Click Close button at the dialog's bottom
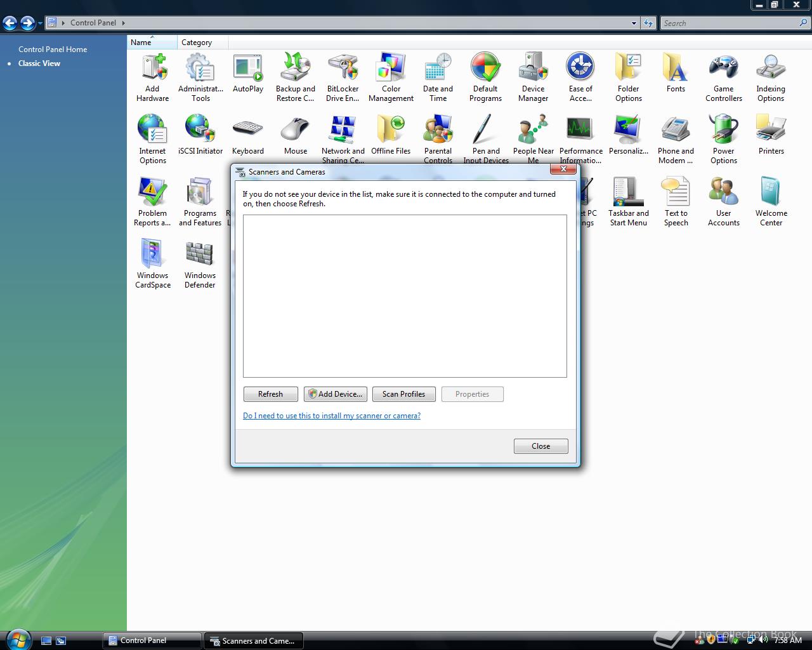 click(540, 446)
